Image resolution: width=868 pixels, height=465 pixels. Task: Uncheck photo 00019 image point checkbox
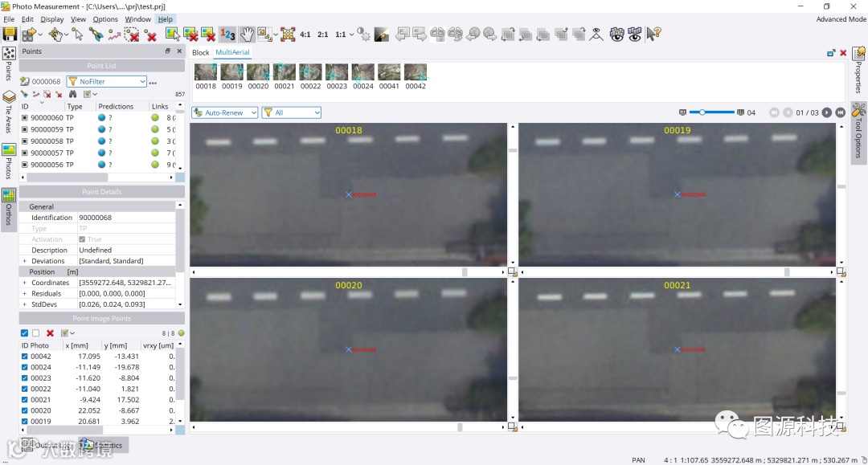click(x=24, y=422)
